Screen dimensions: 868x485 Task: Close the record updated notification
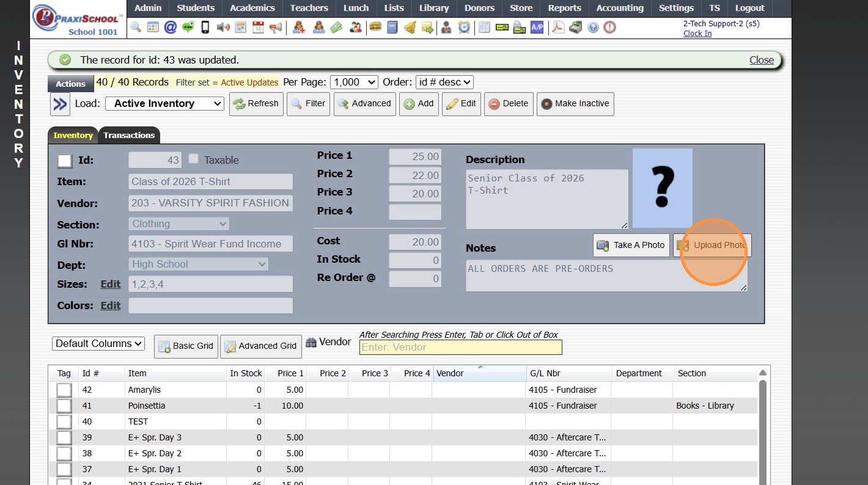[x=762, y=60]
